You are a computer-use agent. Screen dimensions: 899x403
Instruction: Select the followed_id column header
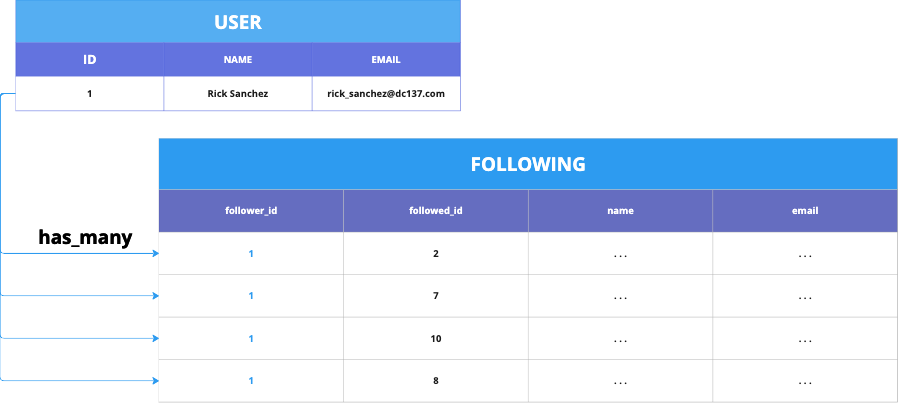point(436,211)
